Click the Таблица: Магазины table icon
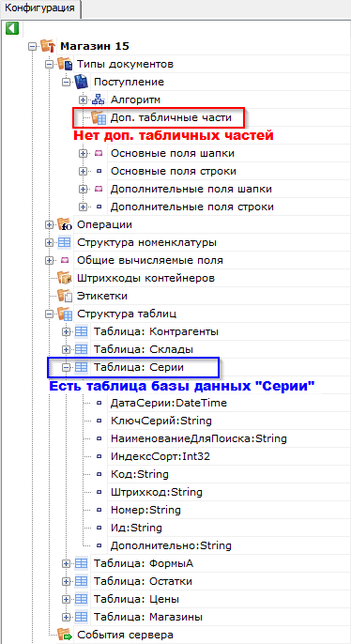351x644 pixels. click(x=82, y=618)
